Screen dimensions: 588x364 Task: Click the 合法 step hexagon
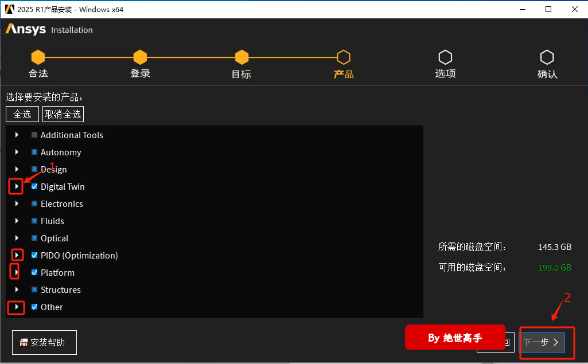[38, 57]
